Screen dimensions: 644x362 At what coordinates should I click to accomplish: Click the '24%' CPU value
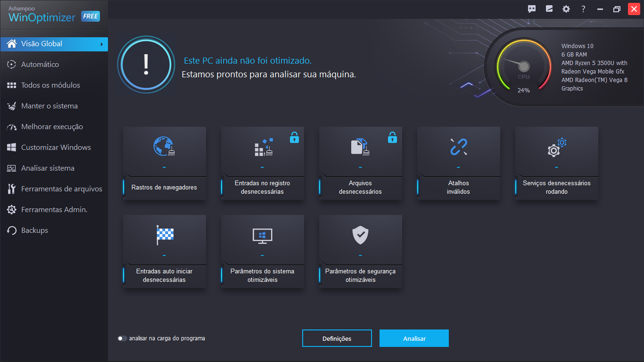click(x=524, y=90)
